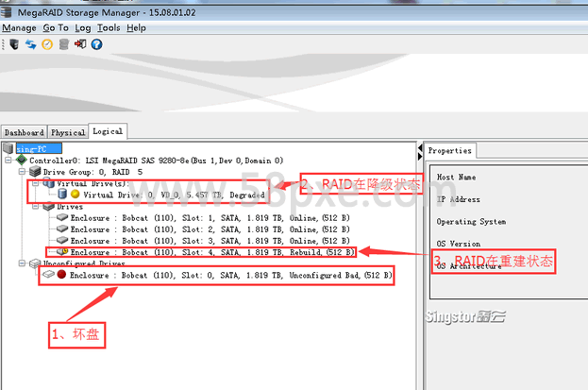Click the sing-PC host computer icon
The height and width of the screenshot is (390, 588).
[x=8, y=148]
